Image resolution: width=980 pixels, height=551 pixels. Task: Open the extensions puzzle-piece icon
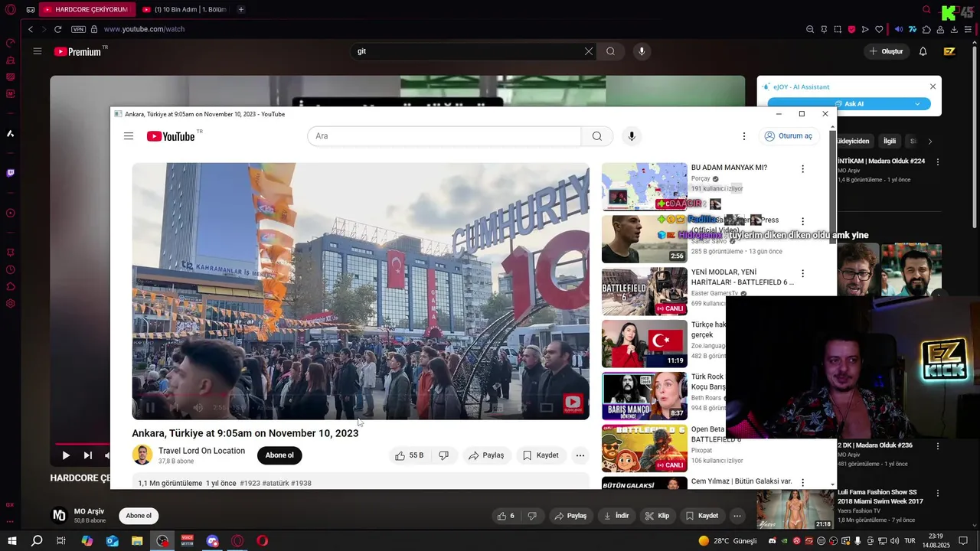tap(926, 29)
